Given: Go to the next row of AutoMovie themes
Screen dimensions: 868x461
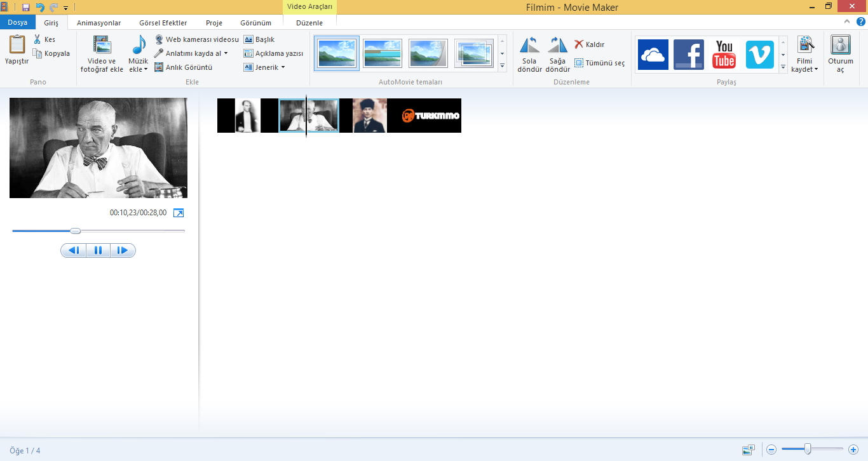Looking at the screenshot, I should point(502,53).
